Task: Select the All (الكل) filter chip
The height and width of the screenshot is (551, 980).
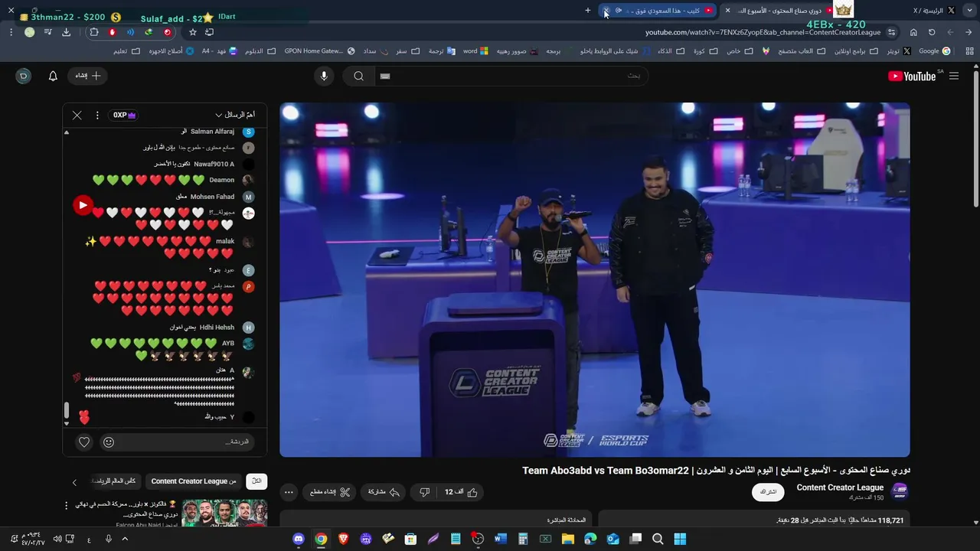Action: tap(256, 481)
